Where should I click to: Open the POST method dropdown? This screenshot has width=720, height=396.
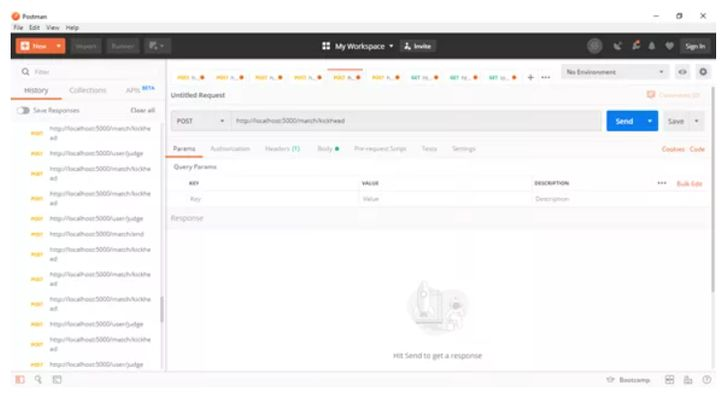[201, 121]
